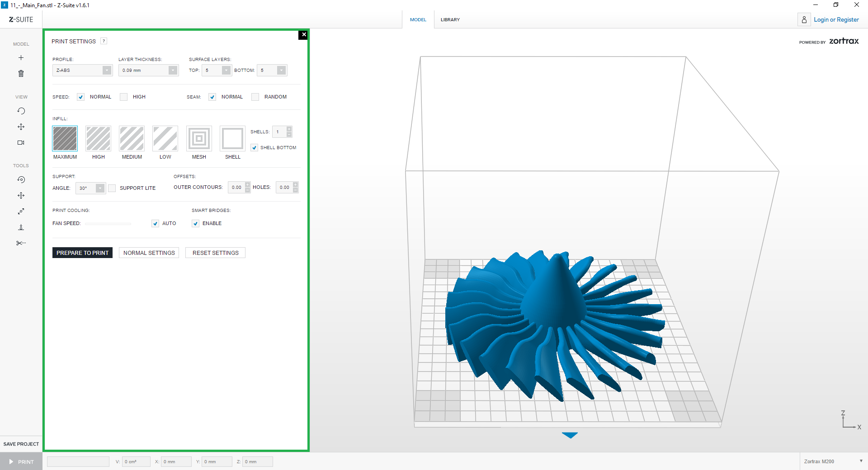Add a model with the plus icon

[21, 58]
